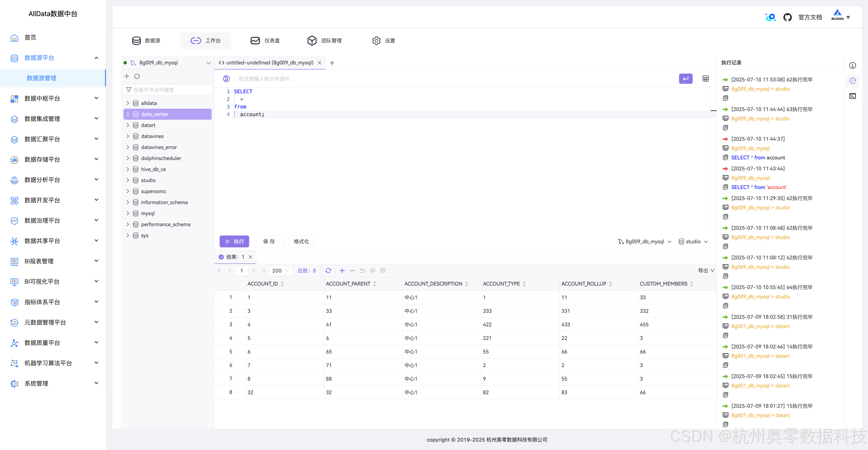This screenshot has width=868, height=450.
Task: Click the refresh tree icon
Action: (137, 76)
